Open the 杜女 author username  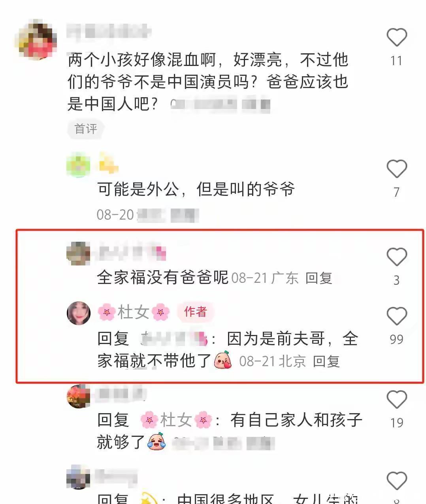pyautogui.click(x=134, y=312)
